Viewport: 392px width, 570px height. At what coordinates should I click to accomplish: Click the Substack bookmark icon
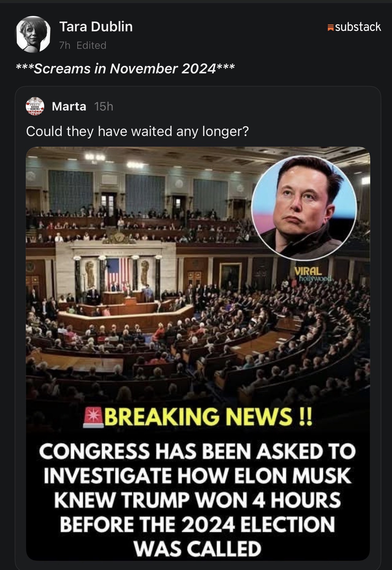tap(331, 28)
